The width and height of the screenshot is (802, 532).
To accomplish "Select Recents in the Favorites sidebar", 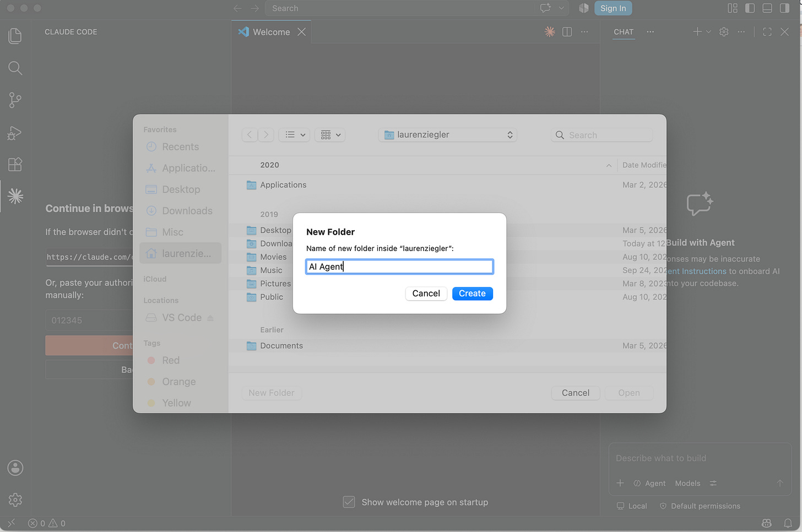I will pyautogui.click(x=180, y=147).
